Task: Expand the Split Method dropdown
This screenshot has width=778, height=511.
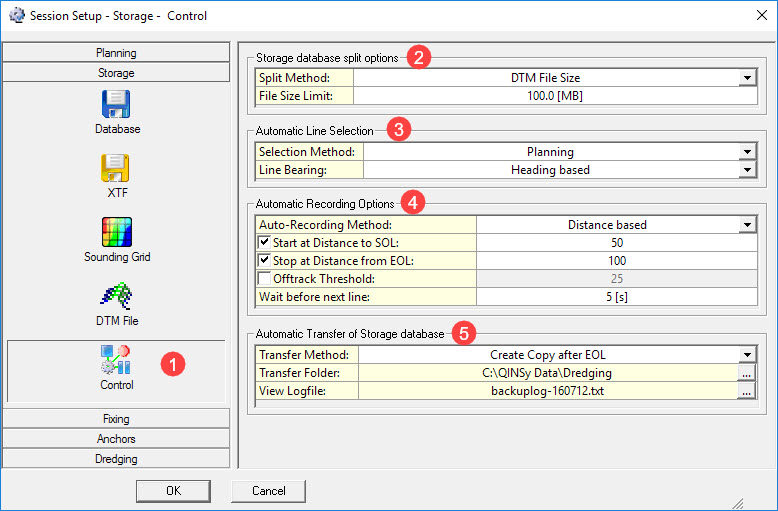Action: [746, 78]
